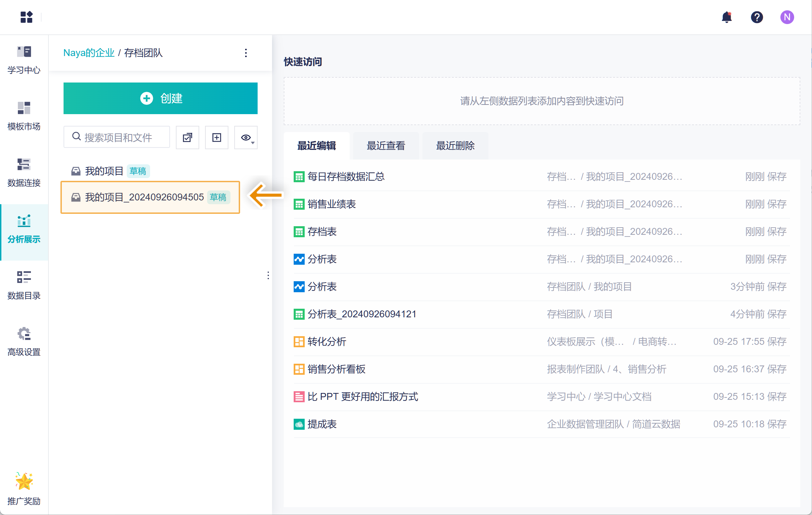Click the notification bell icon

pos(726,17)
